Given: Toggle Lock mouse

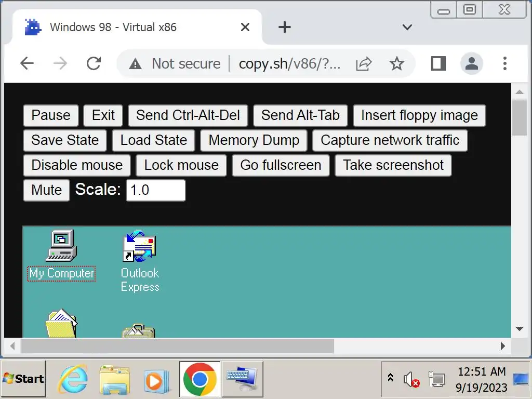Looking at the screenshot, I should coord(181,165).
